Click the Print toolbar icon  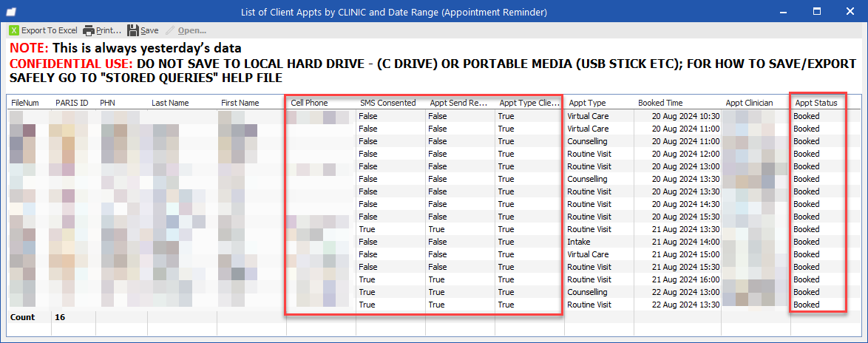click(x=89, y=30)
